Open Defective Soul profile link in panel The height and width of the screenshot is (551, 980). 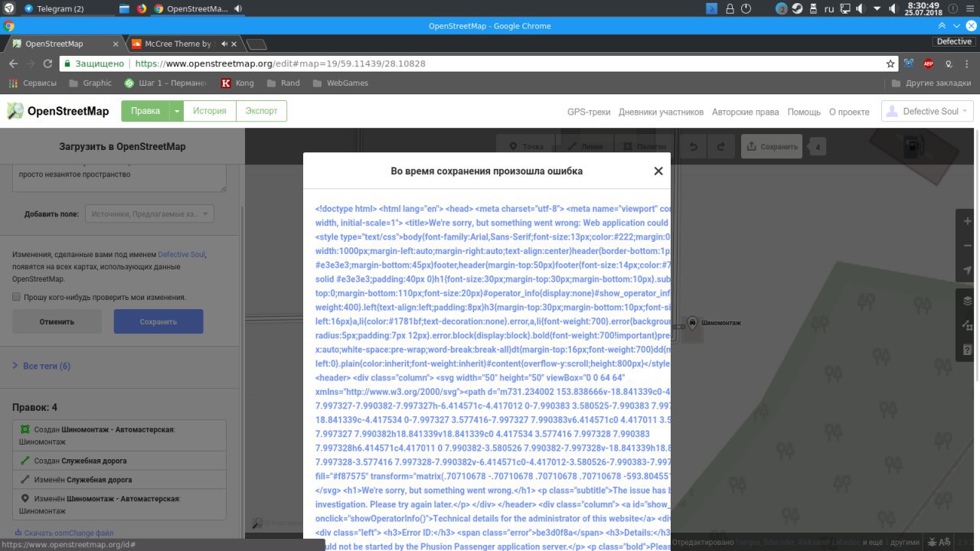tap(181, 254)
